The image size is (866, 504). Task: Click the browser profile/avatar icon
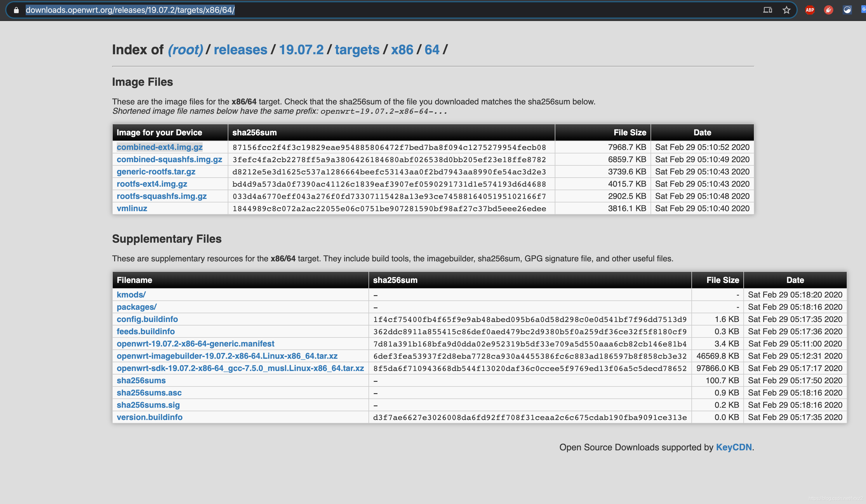point(863,8)
